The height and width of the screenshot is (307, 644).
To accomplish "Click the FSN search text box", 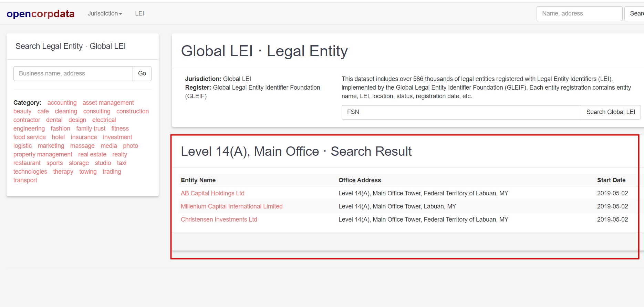I will 461,112.
